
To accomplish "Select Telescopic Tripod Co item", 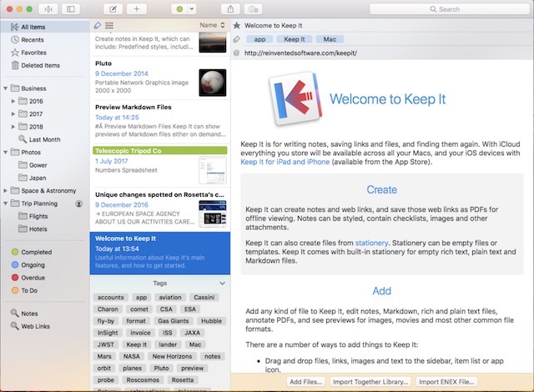I will pos(160,165).
